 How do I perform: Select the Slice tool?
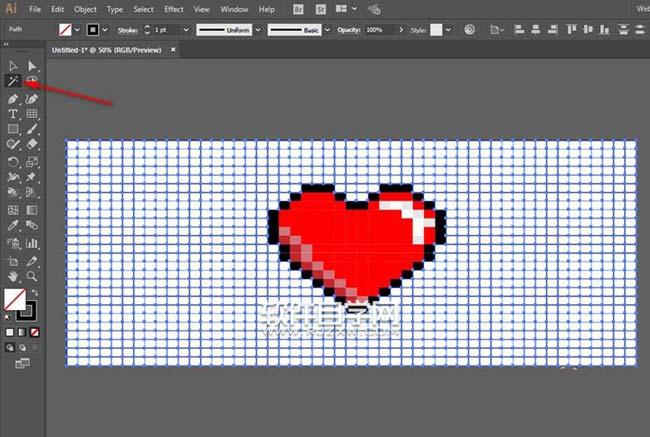click(32, 261)
